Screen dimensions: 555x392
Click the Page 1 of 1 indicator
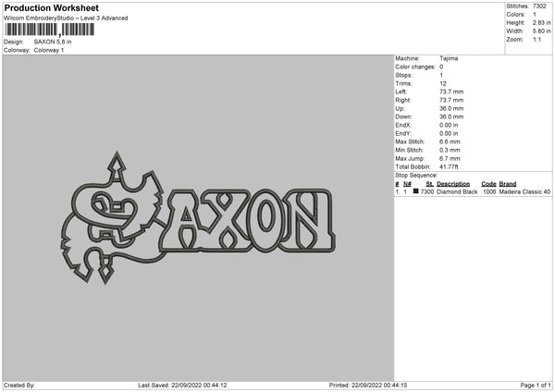click(x=536, y=386)
